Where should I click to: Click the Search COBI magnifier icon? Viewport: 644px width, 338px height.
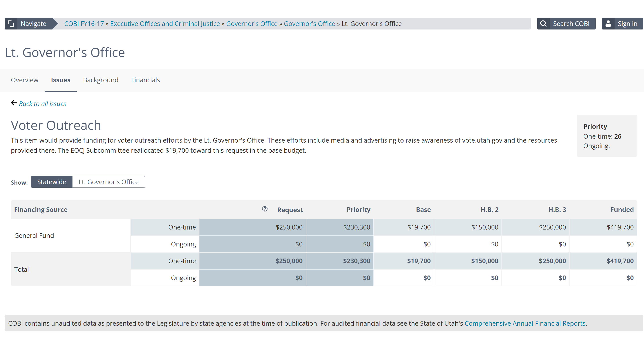point(543,24)
